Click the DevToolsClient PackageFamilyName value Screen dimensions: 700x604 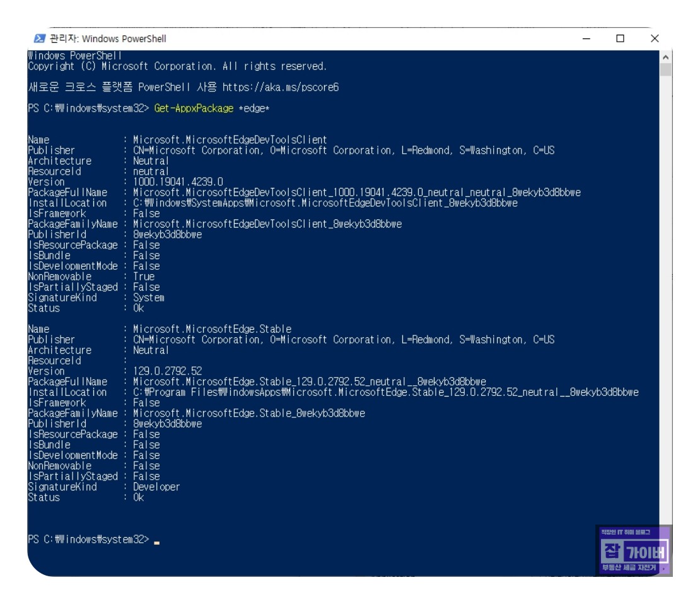click(267, 224)
